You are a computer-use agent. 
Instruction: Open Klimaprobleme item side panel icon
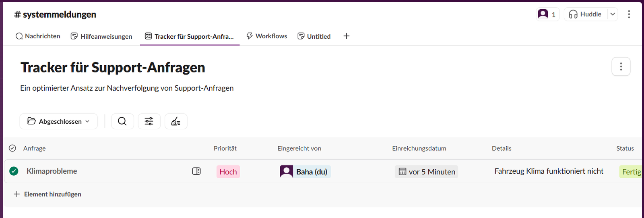tap(196, 171)
